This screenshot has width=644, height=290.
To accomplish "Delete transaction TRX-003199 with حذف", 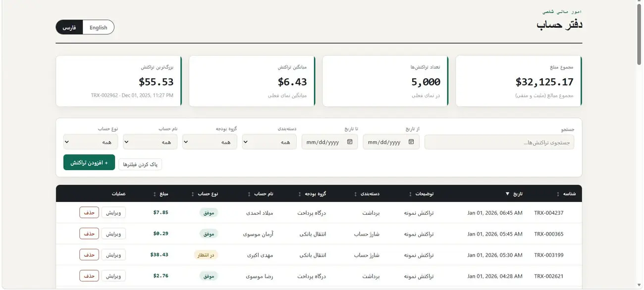I will coord(89,255).
